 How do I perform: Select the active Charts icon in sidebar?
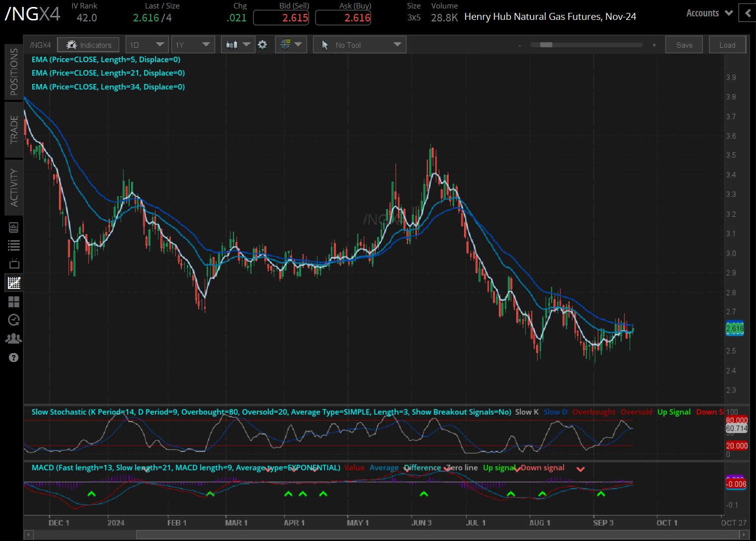coord(13,282)
